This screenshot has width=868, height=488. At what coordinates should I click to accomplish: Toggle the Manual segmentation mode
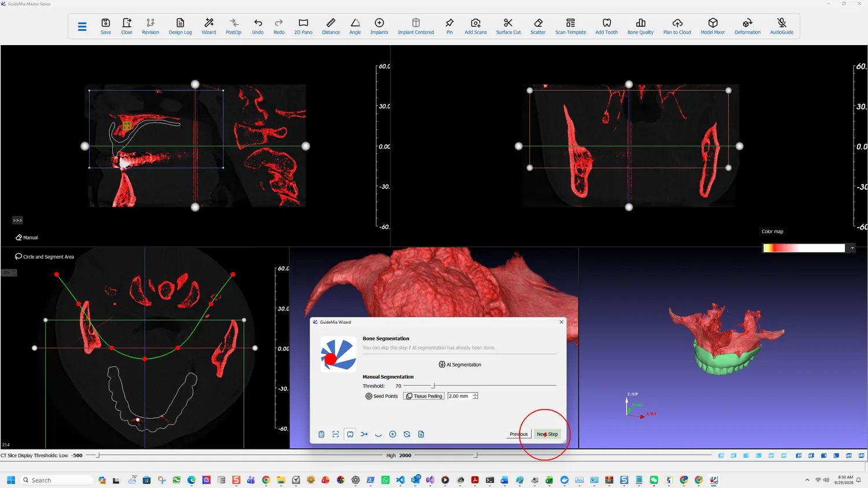click(27, 238)
